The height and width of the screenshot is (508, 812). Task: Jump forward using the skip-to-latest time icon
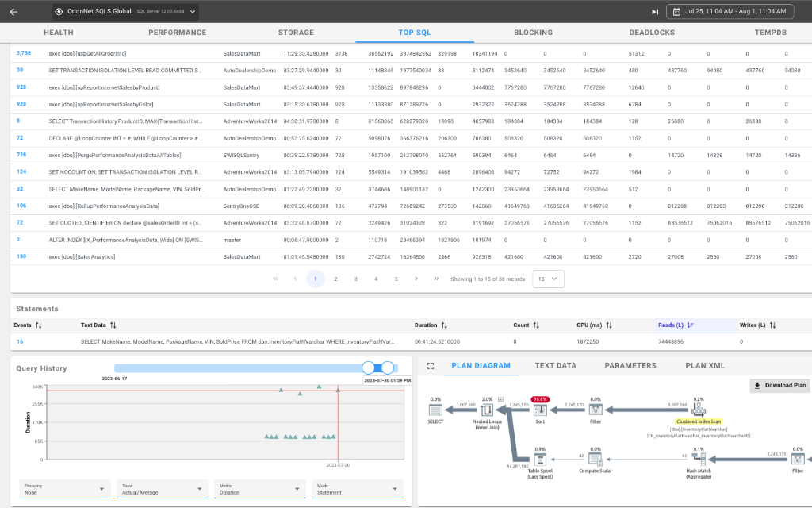[653, 11]
